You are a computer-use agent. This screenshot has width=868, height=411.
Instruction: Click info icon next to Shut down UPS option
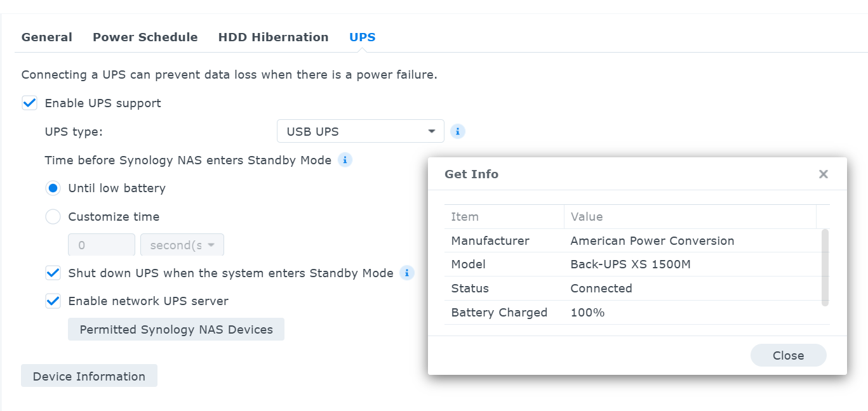(x=407, y=273)
